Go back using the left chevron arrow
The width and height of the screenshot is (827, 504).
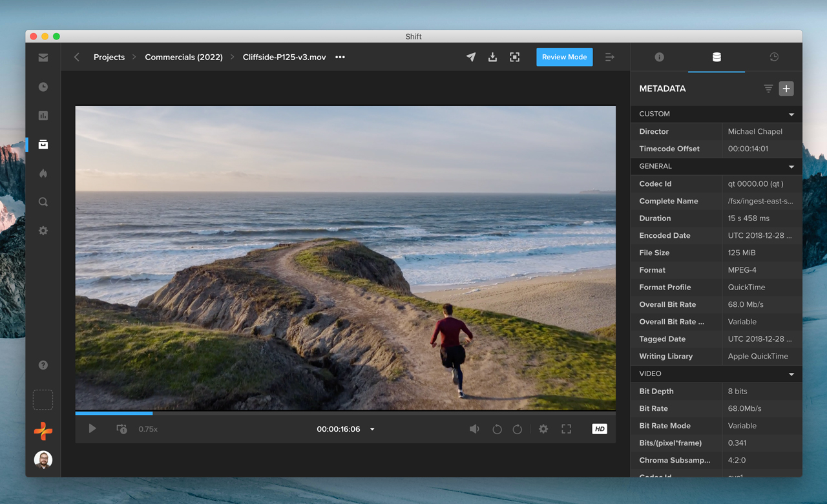click(76, 57)
